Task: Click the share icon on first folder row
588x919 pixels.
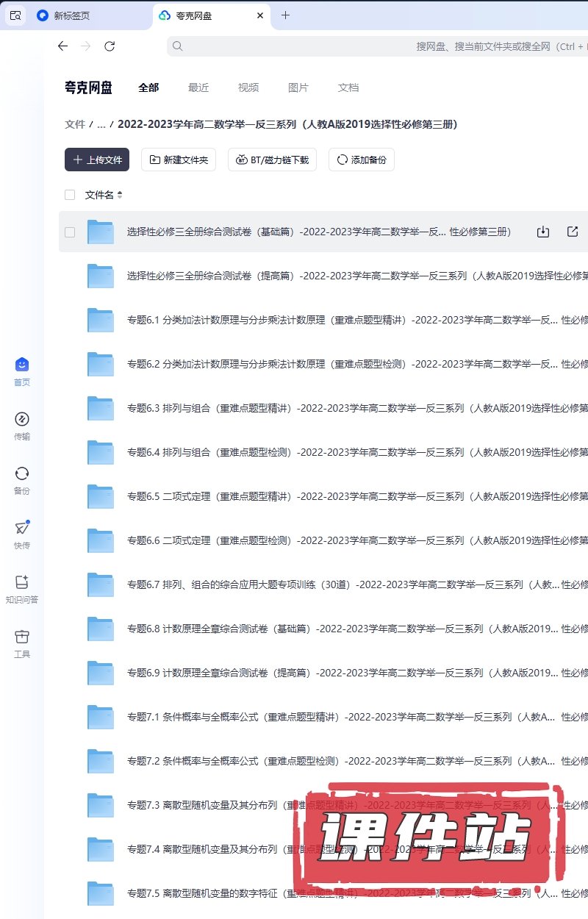Action: 573,232
